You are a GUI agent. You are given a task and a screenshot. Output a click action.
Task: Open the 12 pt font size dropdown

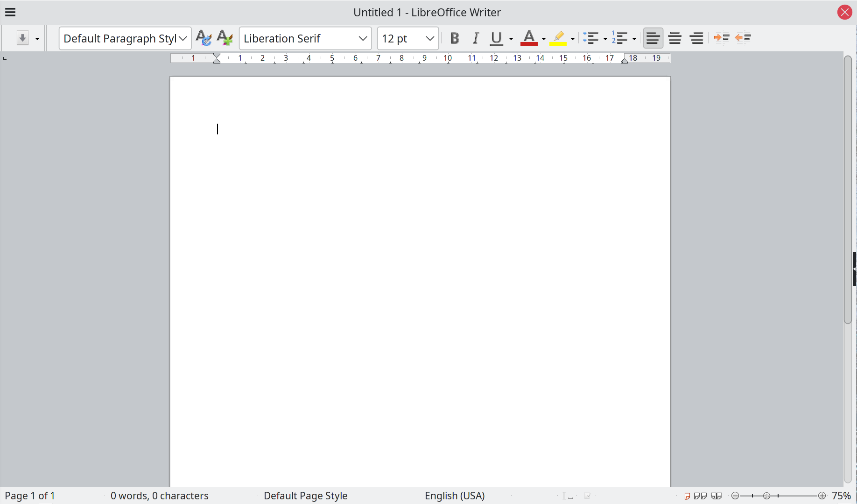point(430,38)
